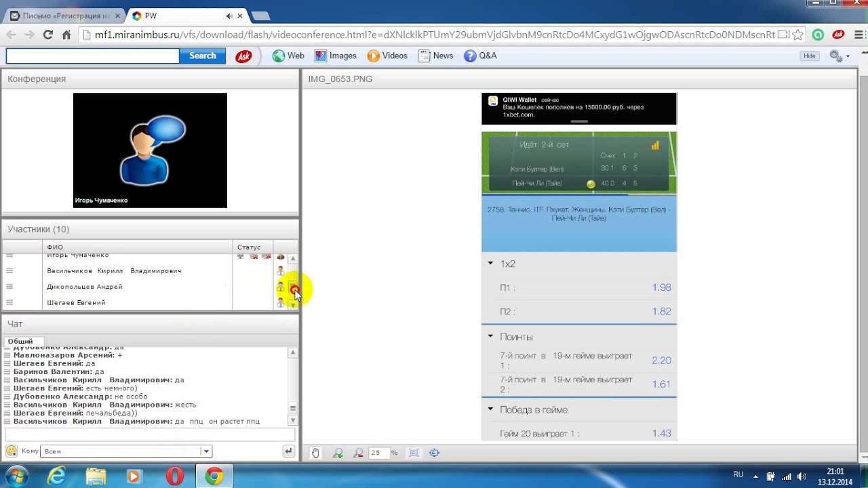Open Opera browser from the taskbar
Viewport: 868px width, 488px height.
[174, 476]
